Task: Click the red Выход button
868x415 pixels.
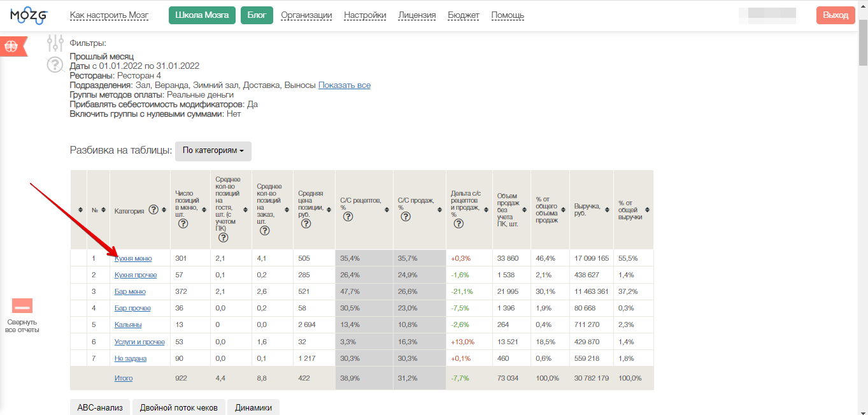Action: pyautogui.click(x=836, y=15)
